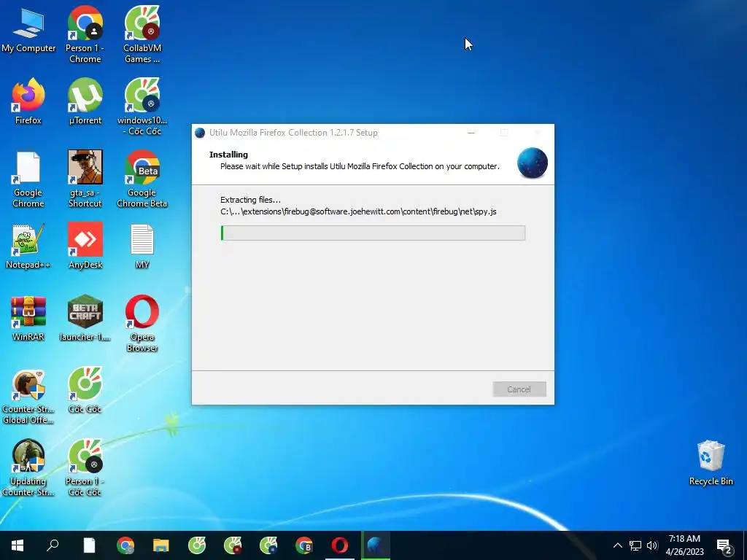
Task: Open the volume control tray icon
Action: click(652, 545)
